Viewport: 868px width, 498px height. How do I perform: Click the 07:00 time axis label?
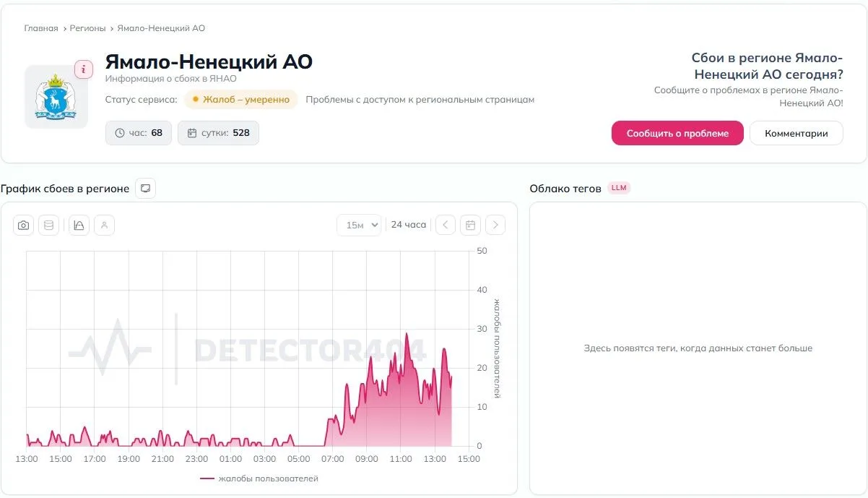(x=333, y=459)
